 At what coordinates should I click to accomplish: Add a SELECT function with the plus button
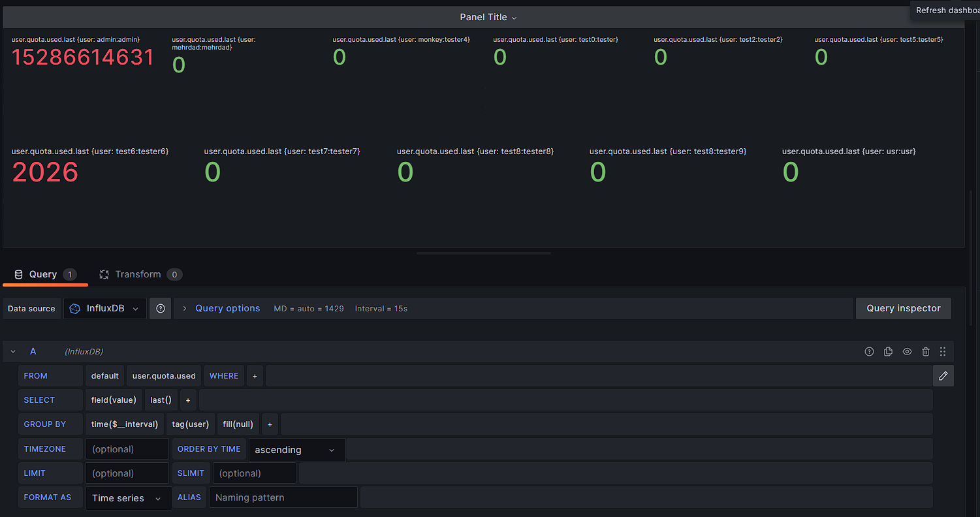pos(188,400)
